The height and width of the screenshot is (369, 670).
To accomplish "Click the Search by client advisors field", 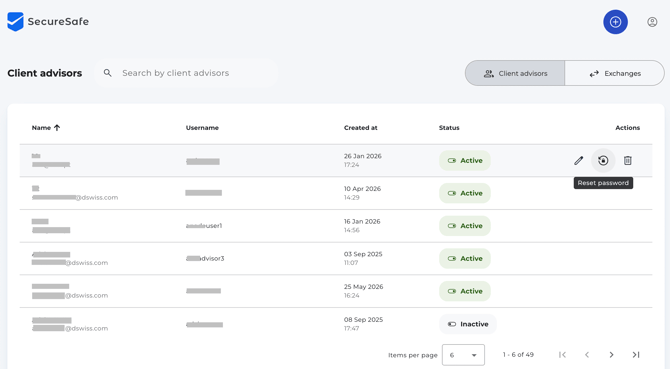I will pyautogui.click(x=186, y=73).
